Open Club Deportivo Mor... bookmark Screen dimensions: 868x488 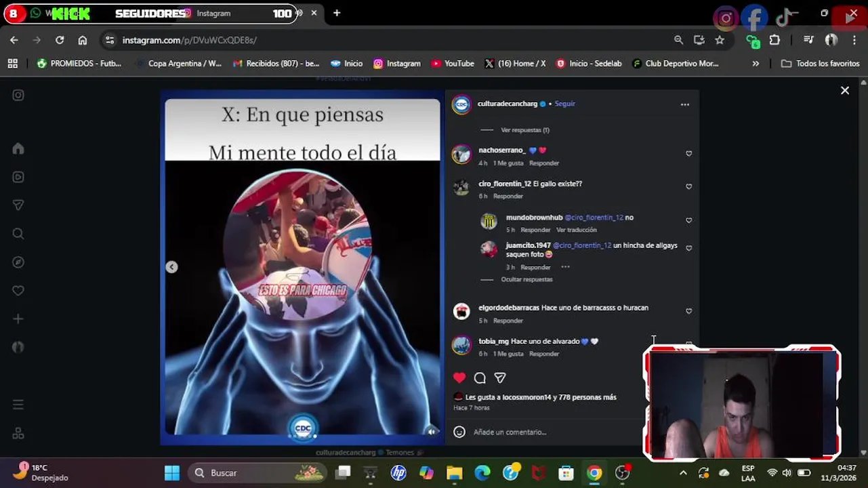point(675,63)
